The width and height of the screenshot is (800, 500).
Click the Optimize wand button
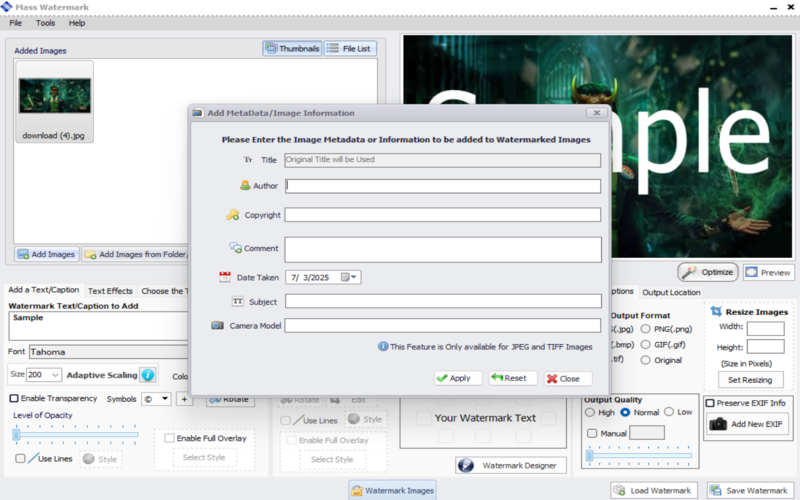tap(708, 272)
